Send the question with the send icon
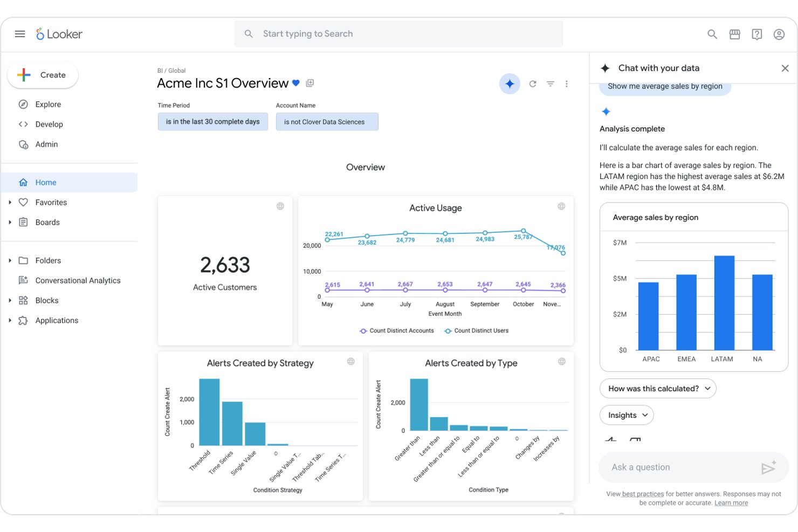 point(768,467)
